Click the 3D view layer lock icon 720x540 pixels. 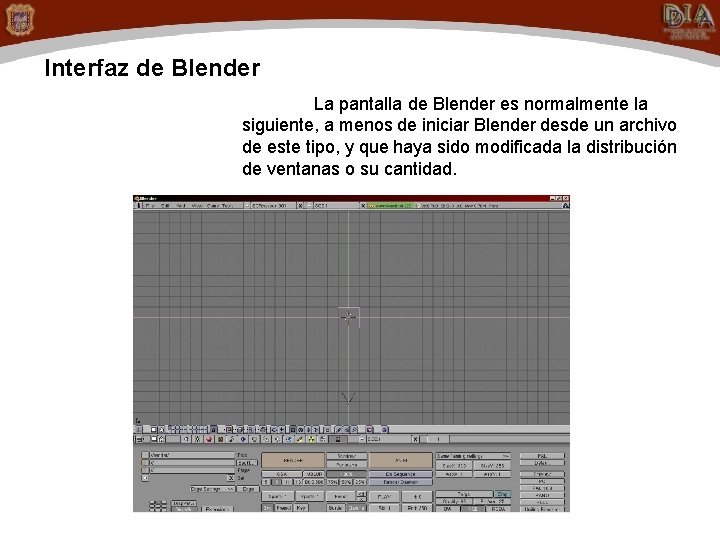(213, 429)
